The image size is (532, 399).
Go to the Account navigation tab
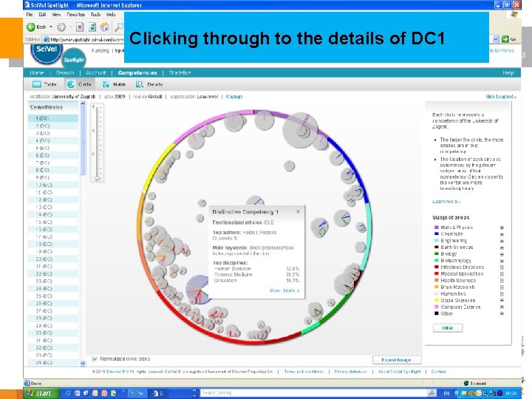pos(96,73)
